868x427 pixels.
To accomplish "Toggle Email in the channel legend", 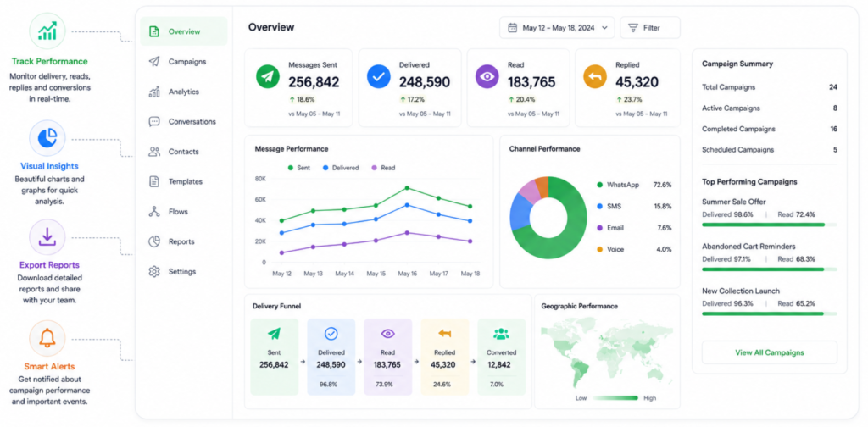I will 634,228.
